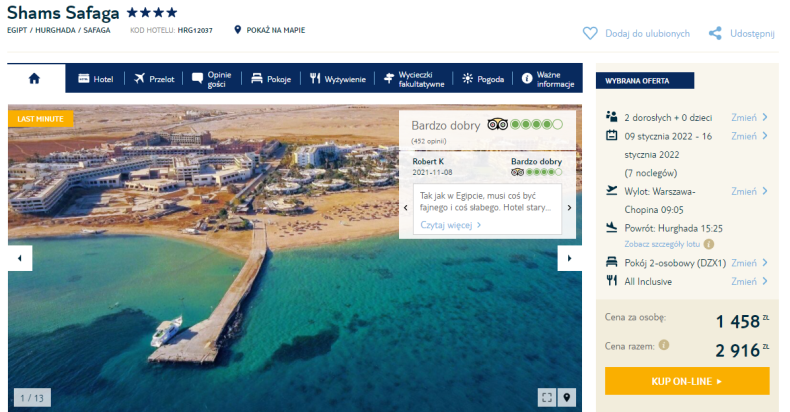Change the travel dates (Zmień)

(744, 136)
